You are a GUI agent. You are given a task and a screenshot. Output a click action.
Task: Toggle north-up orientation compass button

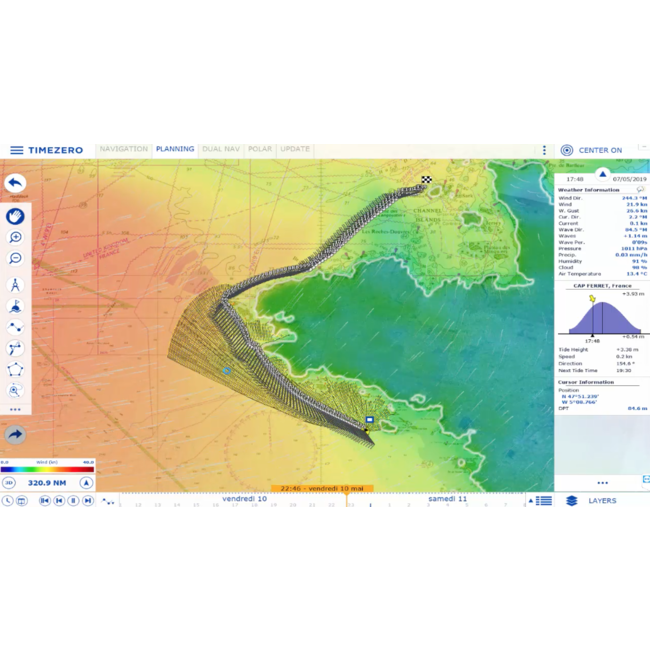(87, 482)
